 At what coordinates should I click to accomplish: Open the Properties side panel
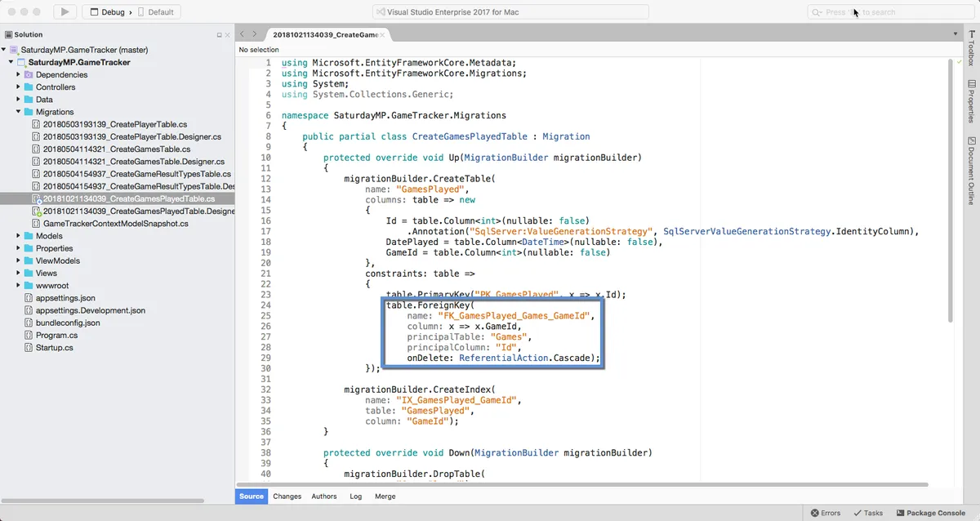point(971,100)
